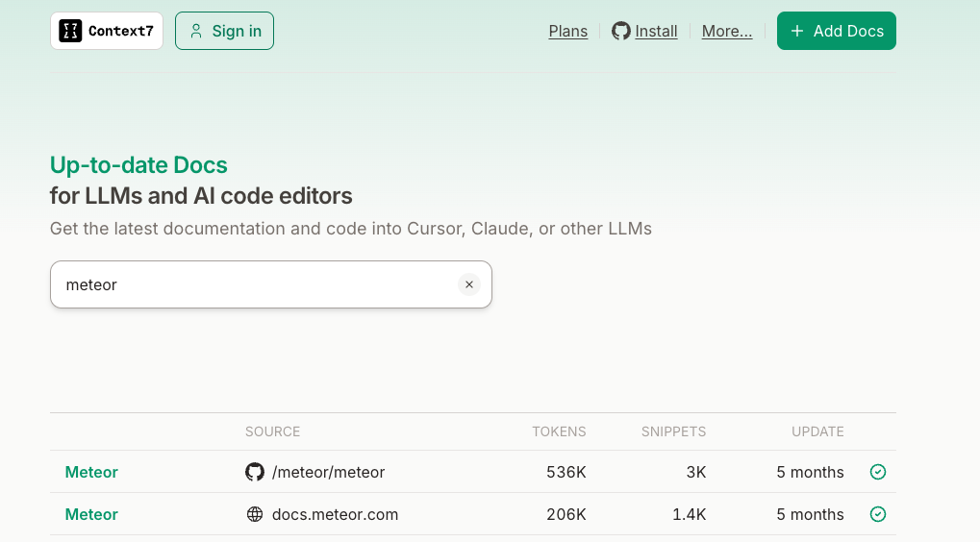Viewport: 980px width, 542px height.
Task: Click the /meteor/meteor source path
Action: click(328, 472)
